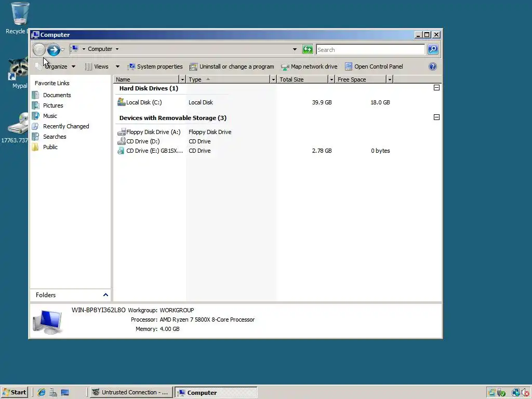Click the blue Help question mark icon
Viewport: 532px width, 399px height.
pos(433,66)
